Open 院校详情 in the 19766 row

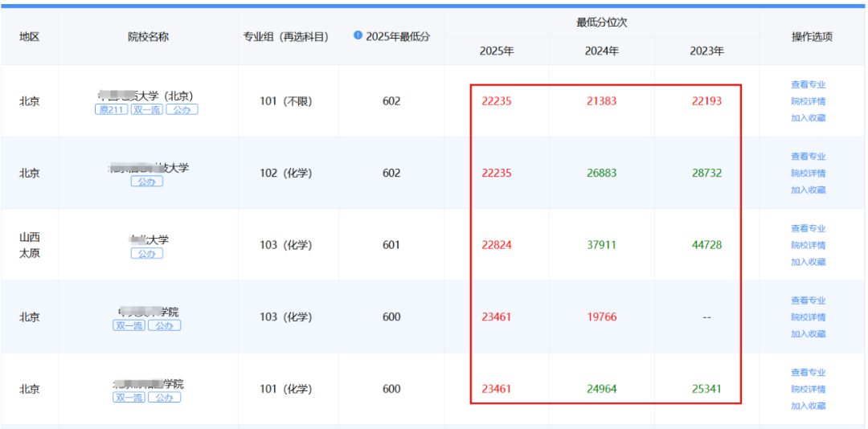point(809,317)
